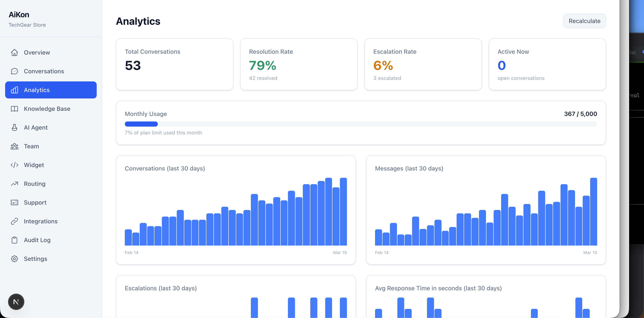Click the last bar in Conversations chart
644x318 pixels.
(343, 211)
